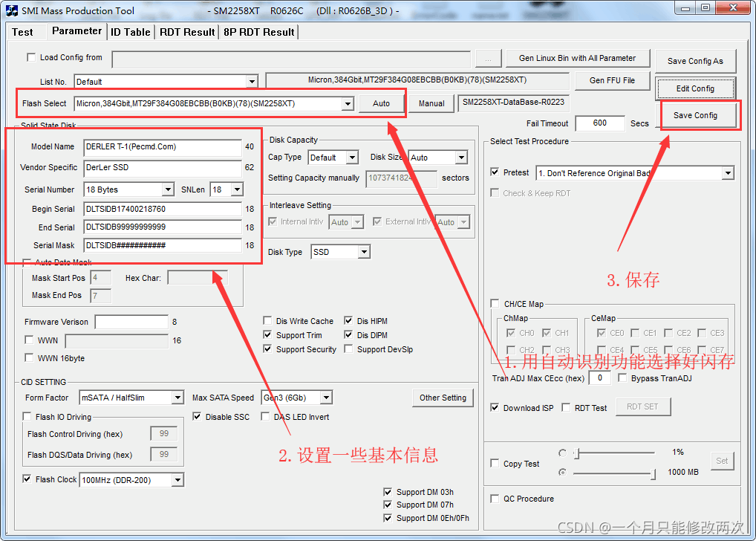This screenshot has width=756, height=541.
Task: Toggle the Flash Clock checkbox
Action: click(27, 479)
